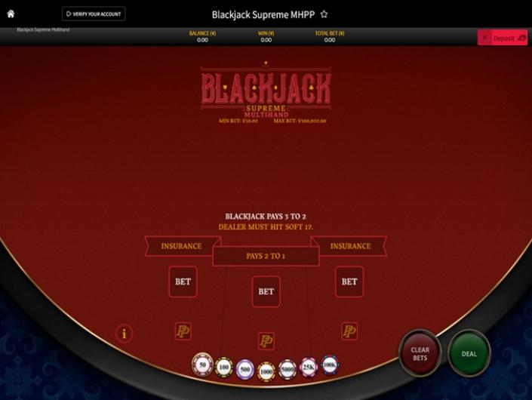Favorite the game with star icon

[x=324, y=14]
